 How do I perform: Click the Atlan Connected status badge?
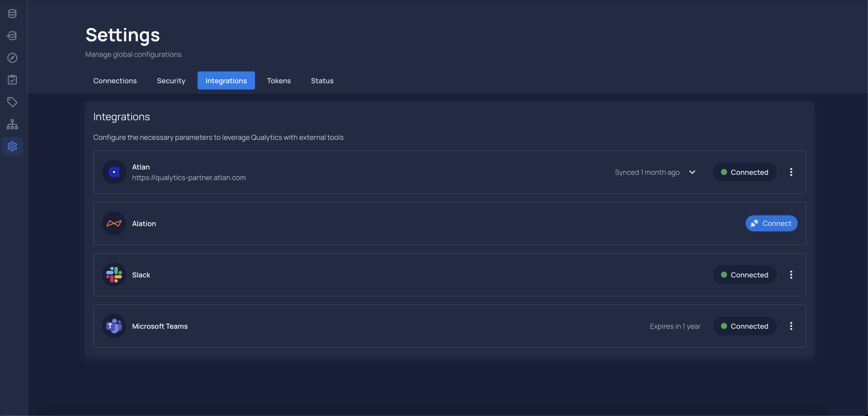pos(745,172)
